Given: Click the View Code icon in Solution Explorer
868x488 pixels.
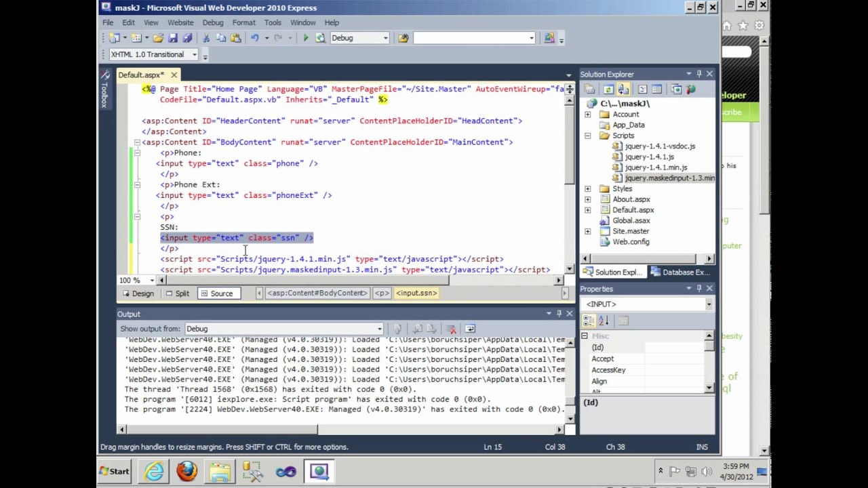Looking at the screenshot, I should coord(642,89).
